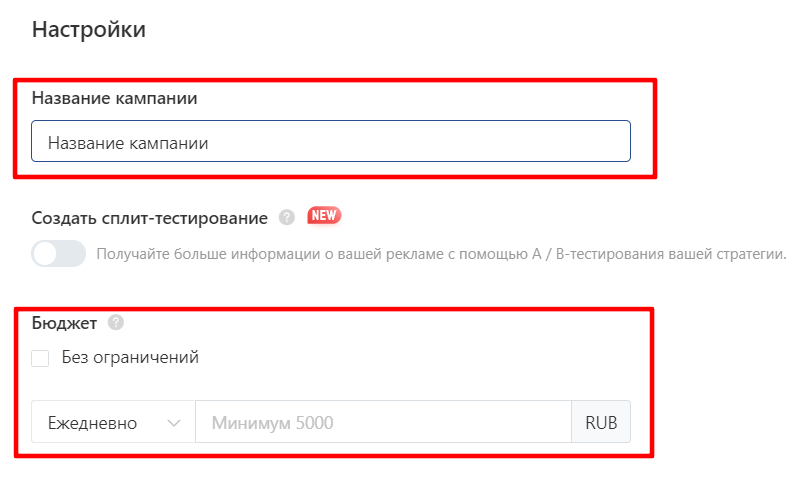Screen dimensions: 802x491
Task: Click the chevron arrow in Ежедневно selector
Action: (174, 423)
